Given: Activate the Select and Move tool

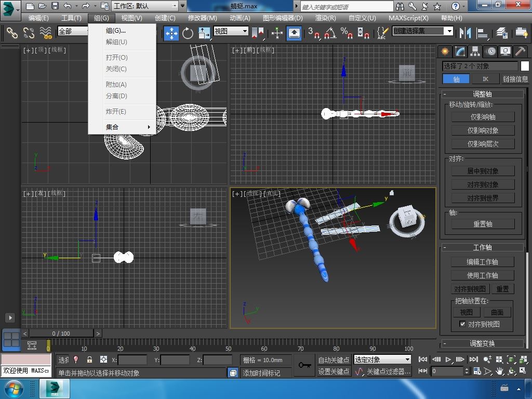Looking at the screenshot, I should click(171, 33).
